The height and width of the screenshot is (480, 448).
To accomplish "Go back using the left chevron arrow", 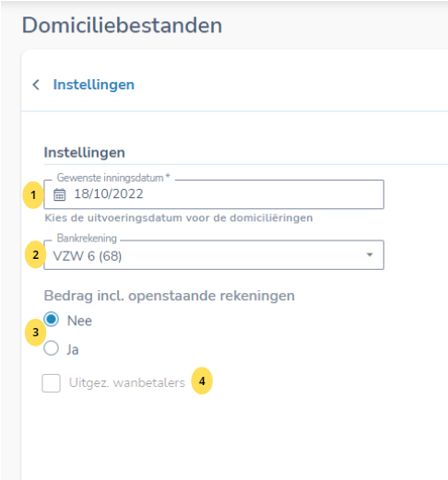I will pos(36,85).
